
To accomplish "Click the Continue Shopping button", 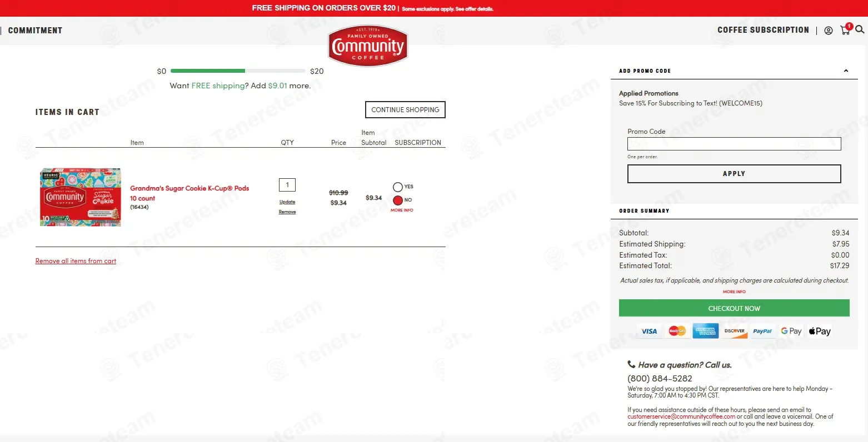I will click(405, 110).
